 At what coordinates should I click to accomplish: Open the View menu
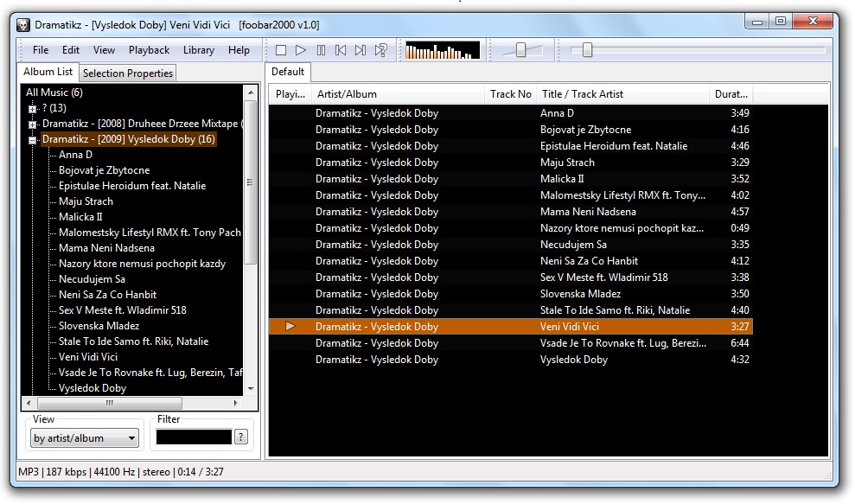pyautogui.click(x=104, y=50)
